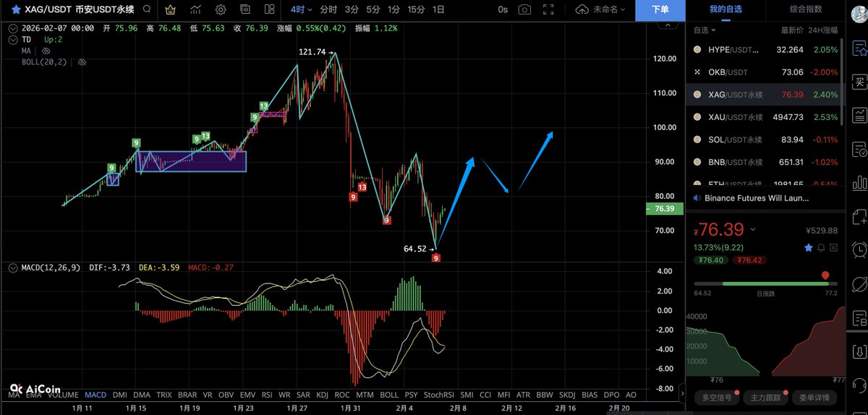
Task: Open symbol search magnifier icon
Action: (147, 10)
